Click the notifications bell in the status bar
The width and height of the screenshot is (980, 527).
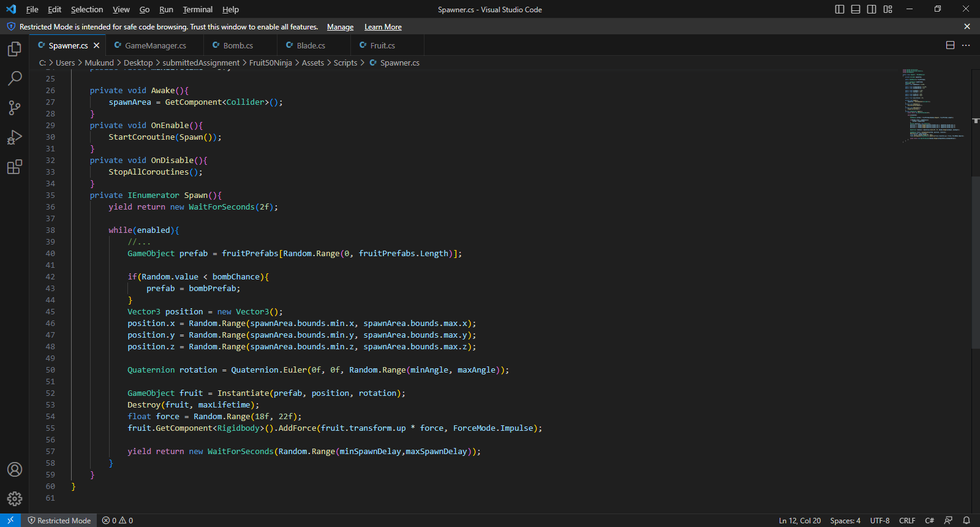coord(967,520)
